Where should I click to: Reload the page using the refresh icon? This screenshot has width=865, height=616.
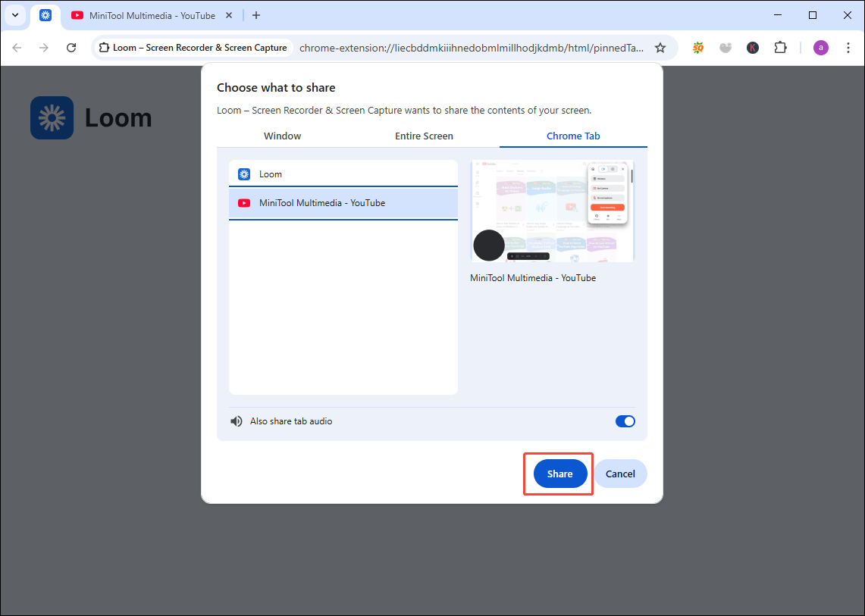pos(71,47)
